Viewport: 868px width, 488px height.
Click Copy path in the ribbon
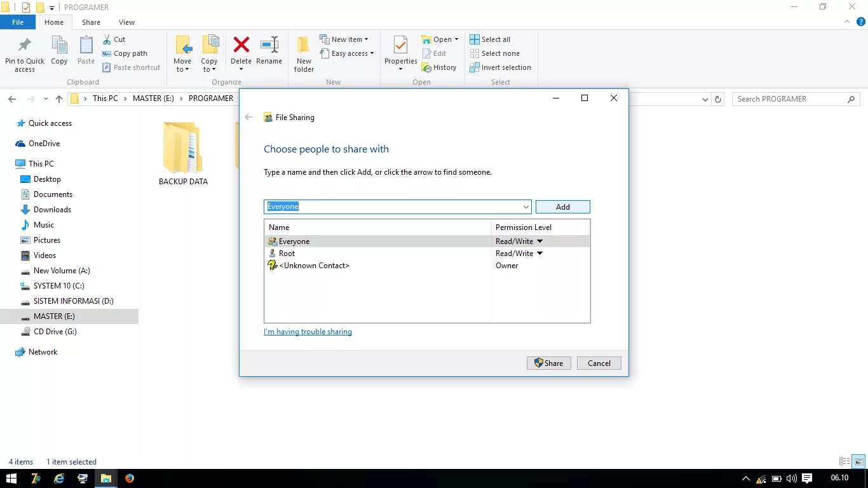click(x=125, y=53)
